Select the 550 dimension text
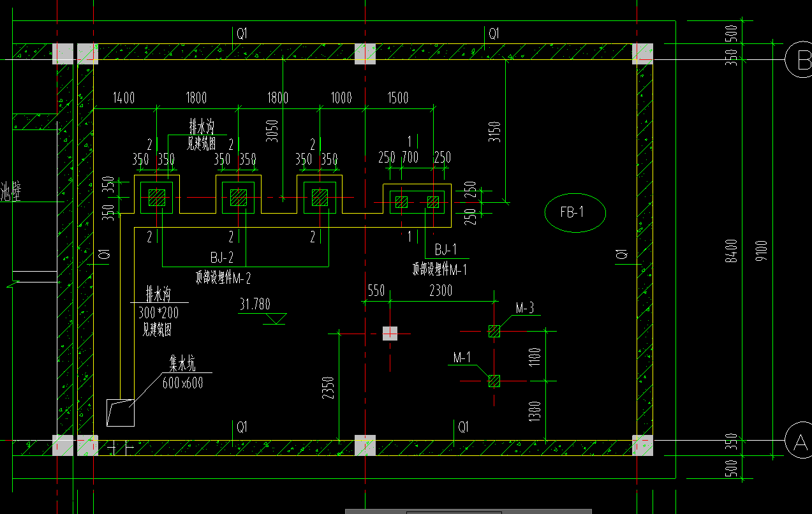This screenshot has width=812, height=514. tap(376, 291)
